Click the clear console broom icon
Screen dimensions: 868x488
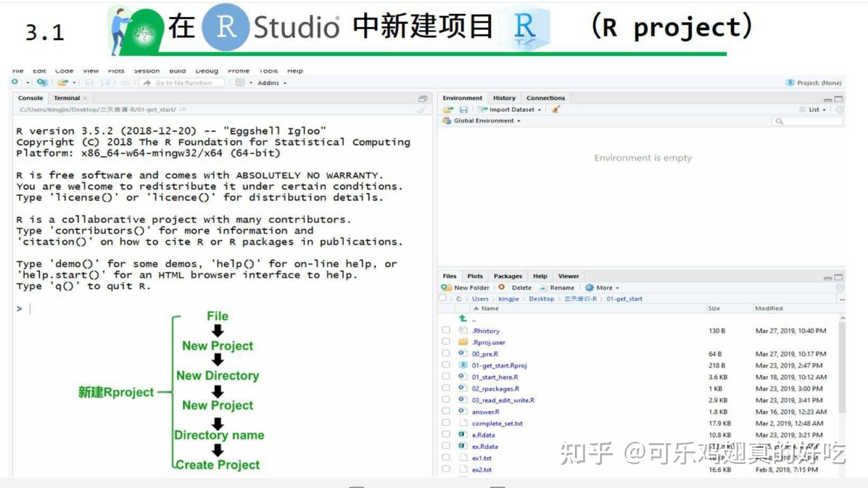pyautogui.click(x=421, y=109)
